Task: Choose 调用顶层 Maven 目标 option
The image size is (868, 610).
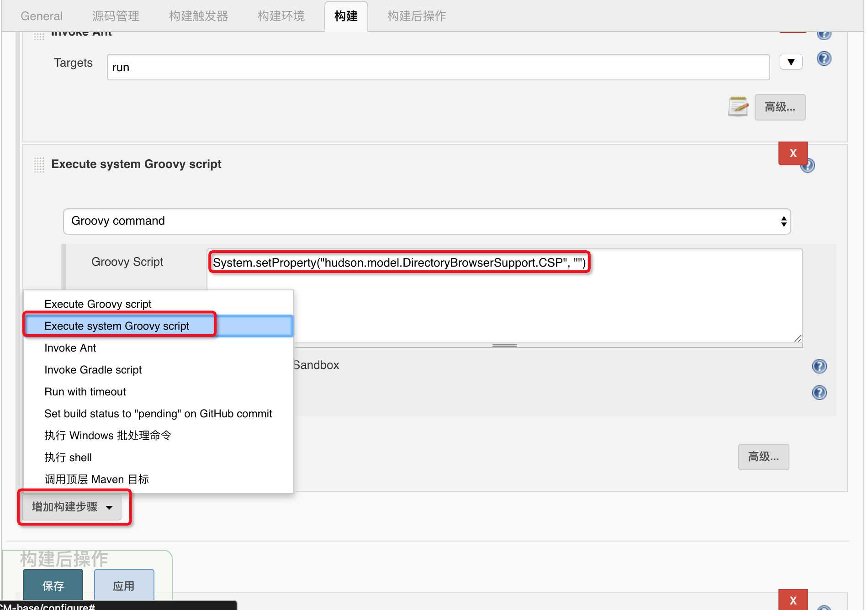Action: click(x=158, y=479)
